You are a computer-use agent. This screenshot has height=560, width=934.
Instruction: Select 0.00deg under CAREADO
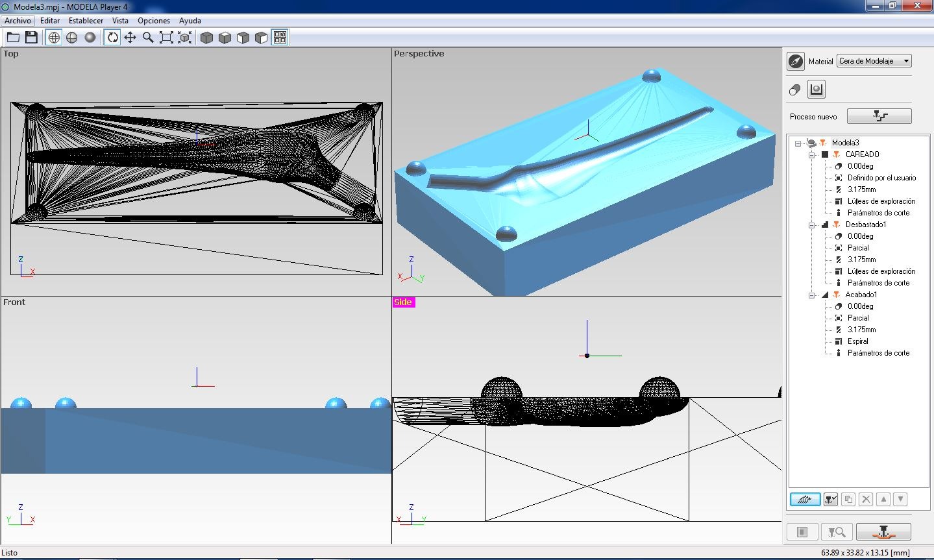point(860,166)
